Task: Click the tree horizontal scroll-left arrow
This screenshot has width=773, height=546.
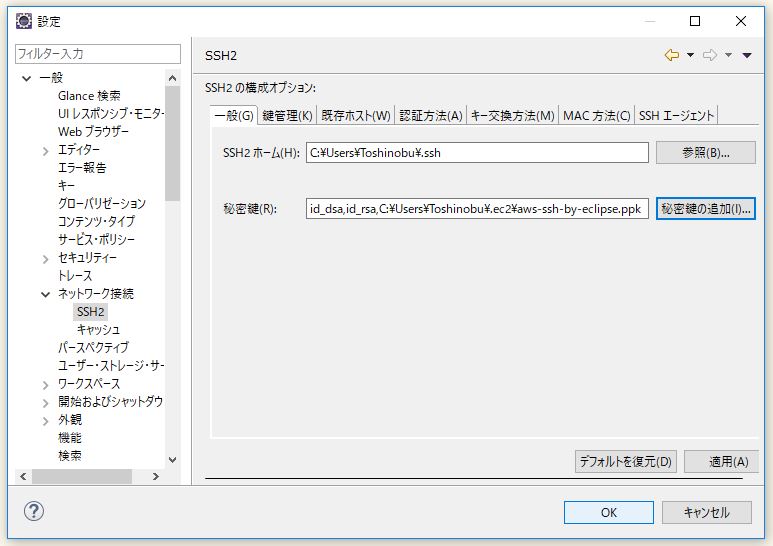Action: click(23, 477)
